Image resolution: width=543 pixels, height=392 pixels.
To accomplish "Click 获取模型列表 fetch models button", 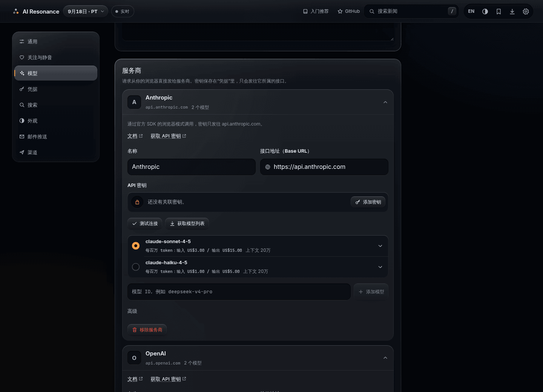I will [x=187, y=224].
